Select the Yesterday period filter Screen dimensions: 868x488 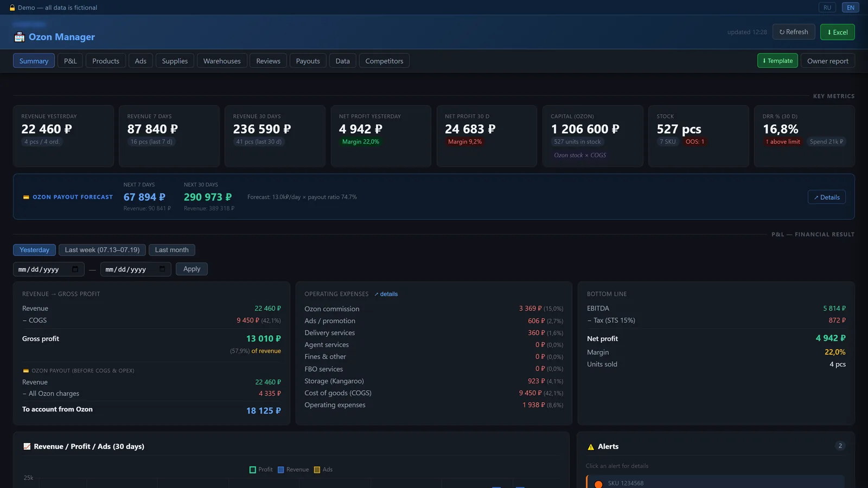(34, 250)
